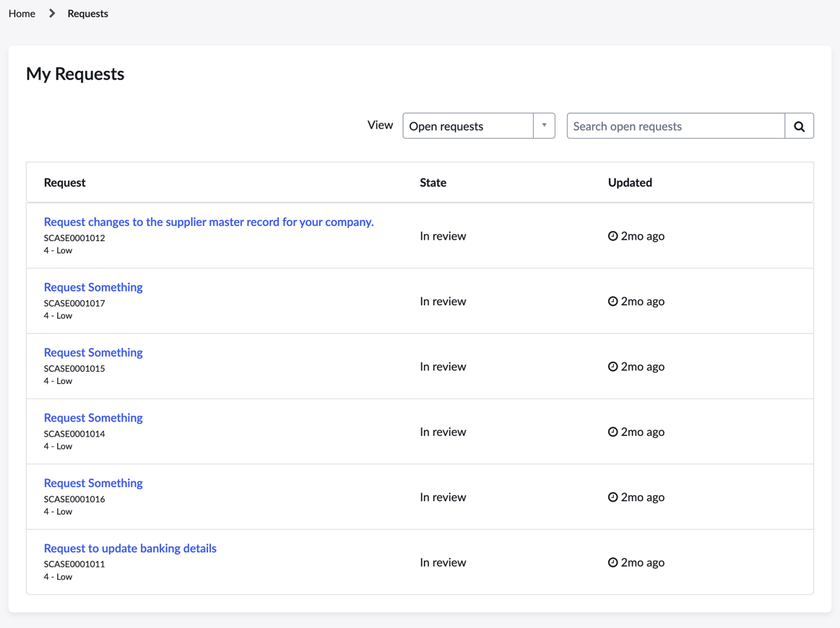Open supplier master record change request
840x628 pixels.
click(209, 222)
